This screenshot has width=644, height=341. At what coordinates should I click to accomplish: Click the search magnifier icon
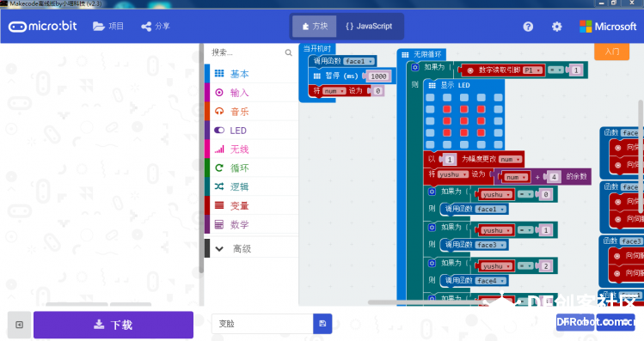[x=288, y=52]
